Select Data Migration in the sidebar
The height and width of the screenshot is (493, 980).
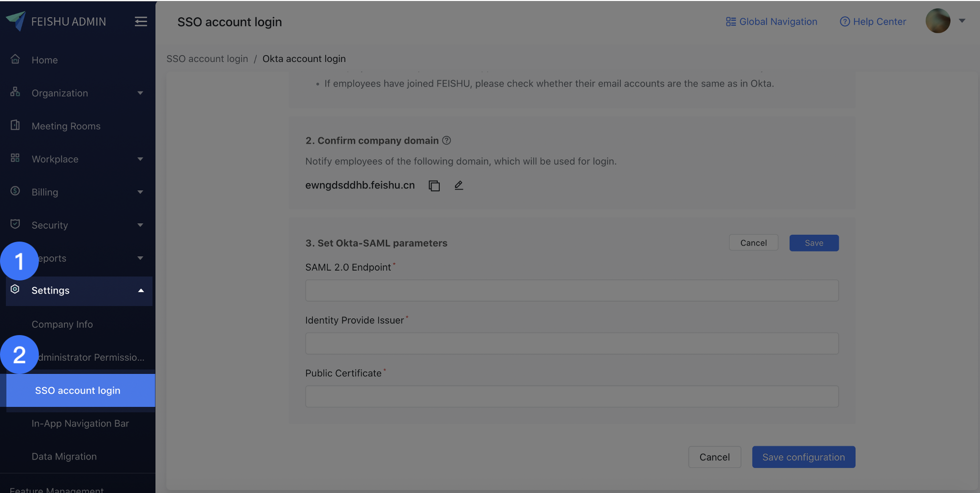(63, 456)
